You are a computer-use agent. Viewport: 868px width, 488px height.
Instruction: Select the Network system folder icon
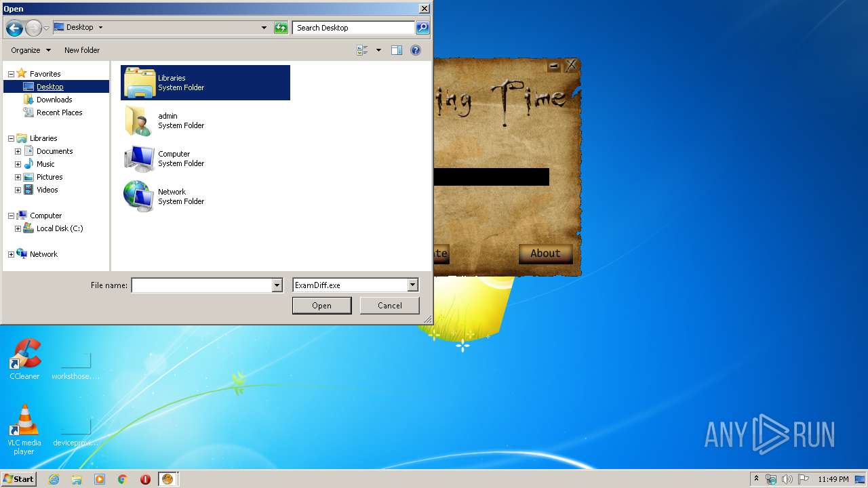140,197
